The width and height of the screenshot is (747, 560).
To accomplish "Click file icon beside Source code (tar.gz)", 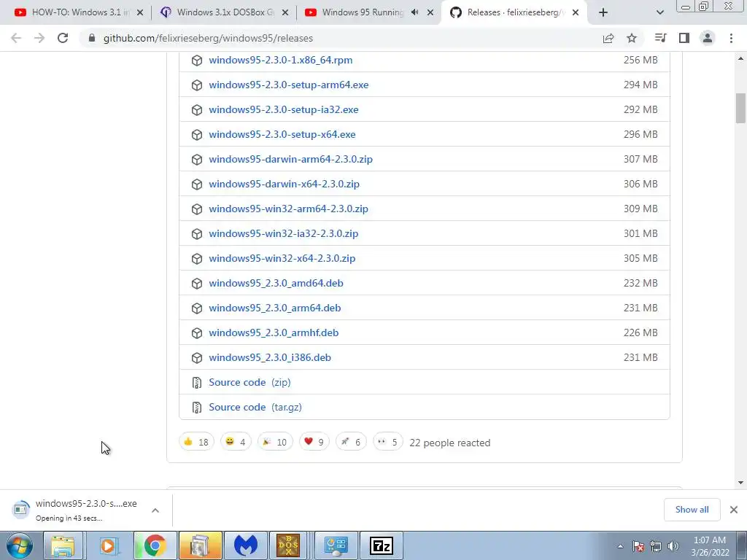I will tap(197, 407).
